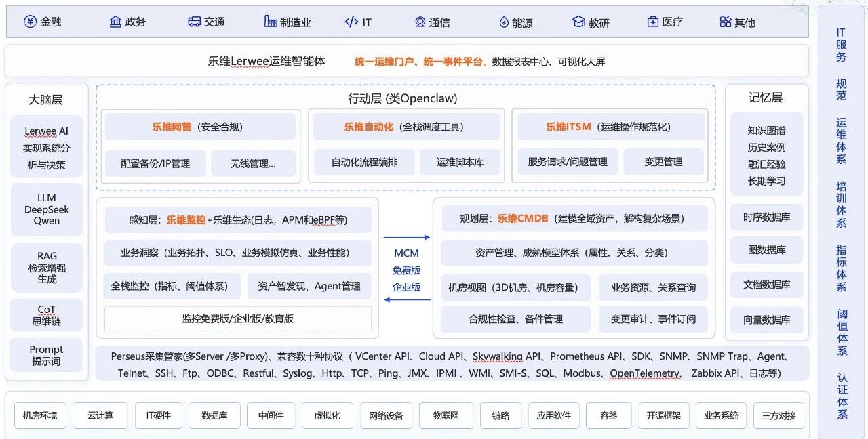This screenshot has width=868, height=439.
Task: Open the 乐维自动化 module box
Action: [x=407, y=127]
